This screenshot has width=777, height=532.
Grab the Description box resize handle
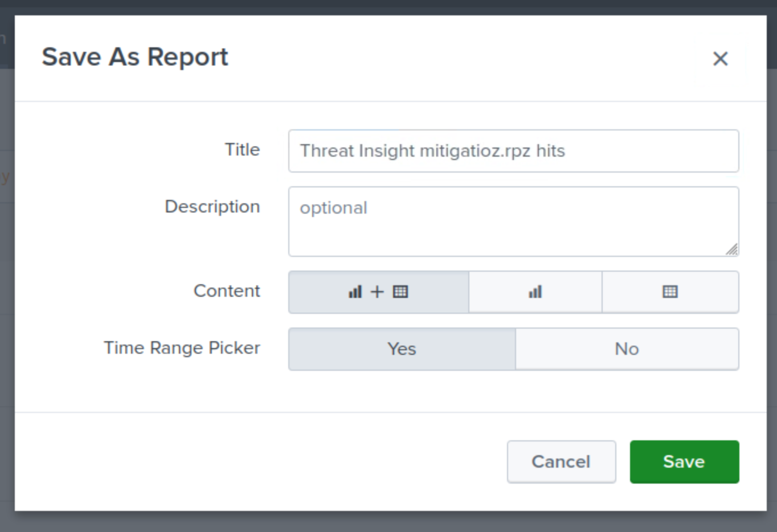pyautogui.click(x=732, y=249)
